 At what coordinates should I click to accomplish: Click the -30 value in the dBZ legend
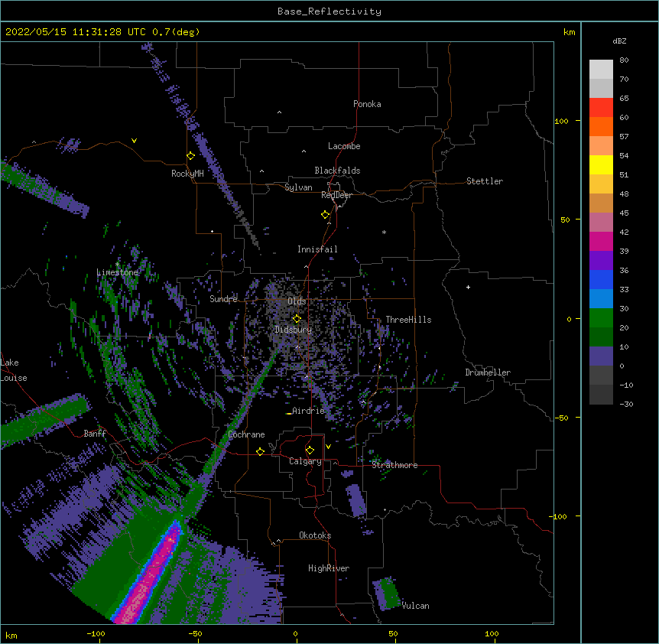click(626, 404)
